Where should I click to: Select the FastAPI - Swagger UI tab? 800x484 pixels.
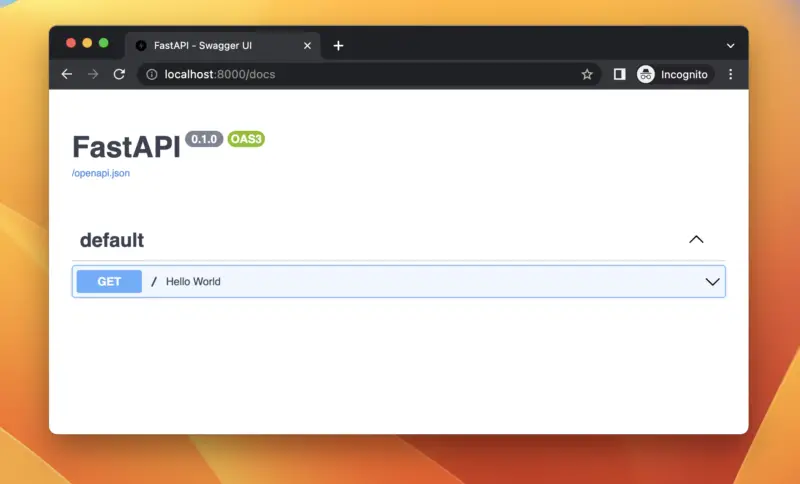point(223,46)
